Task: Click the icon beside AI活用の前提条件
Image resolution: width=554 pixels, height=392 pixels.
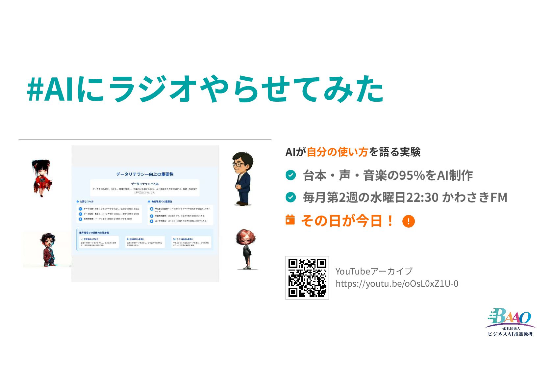Action: click(152, 209)
